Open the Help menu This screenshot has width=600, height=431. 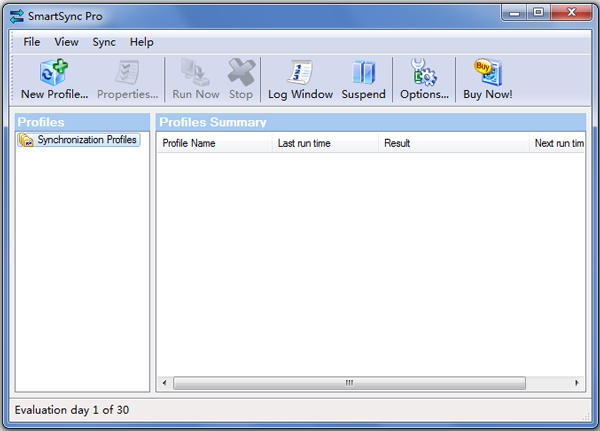141,42
